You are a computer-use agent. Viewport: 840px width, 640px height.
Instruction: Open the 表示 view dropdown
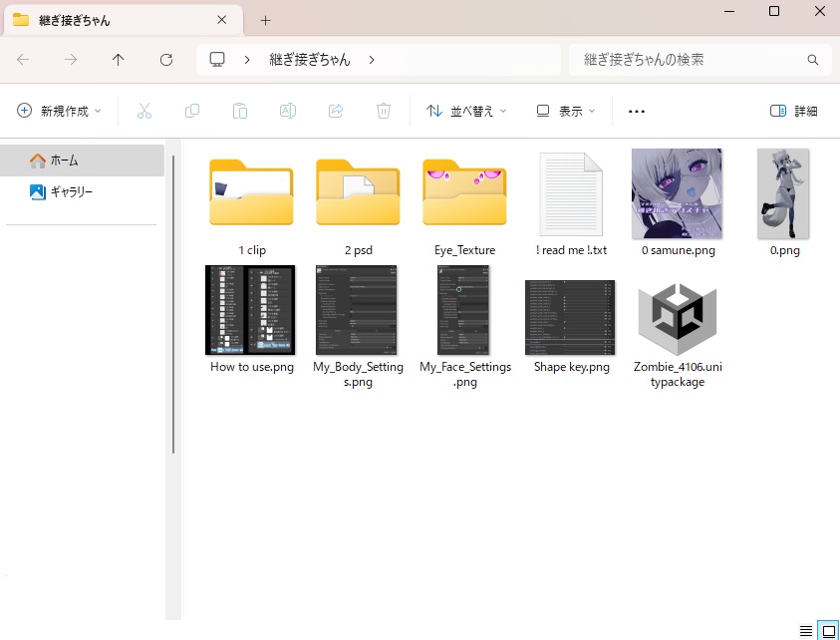(x=566, y=111)
